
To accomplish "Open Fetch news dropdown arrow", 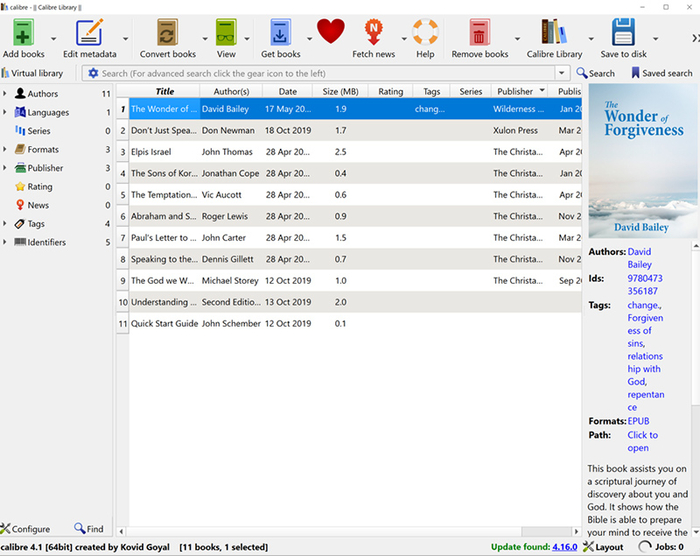I will 404,39.
